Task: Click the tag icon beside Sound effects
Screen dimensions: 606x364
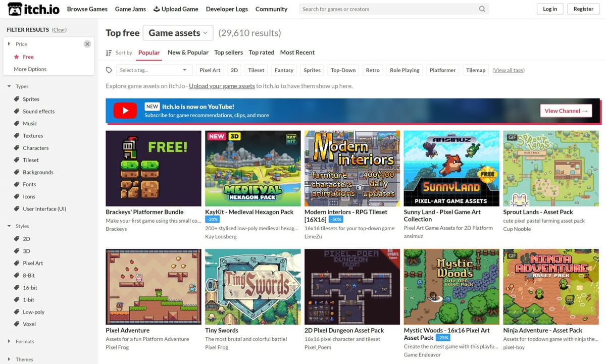Action: pos(17,111)
